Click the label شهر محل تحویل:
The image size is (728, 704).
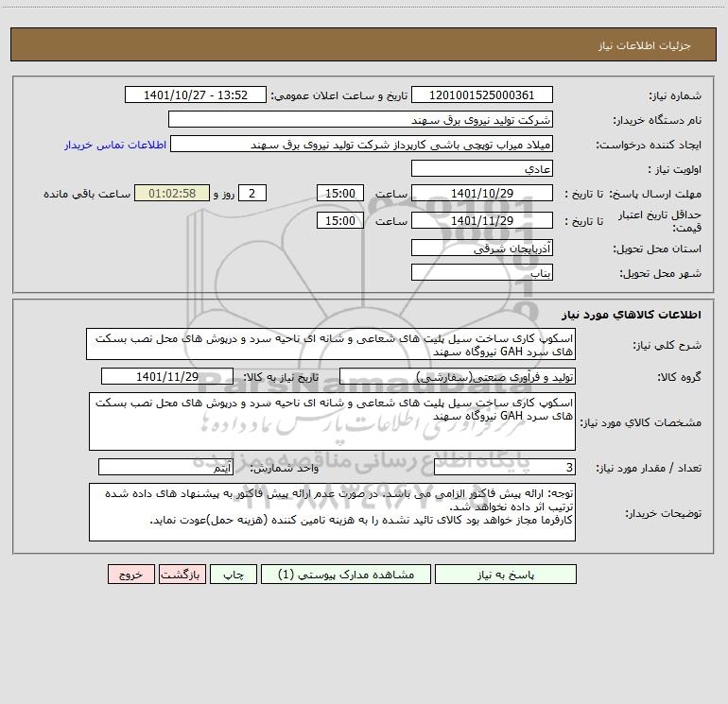point(661,274)
